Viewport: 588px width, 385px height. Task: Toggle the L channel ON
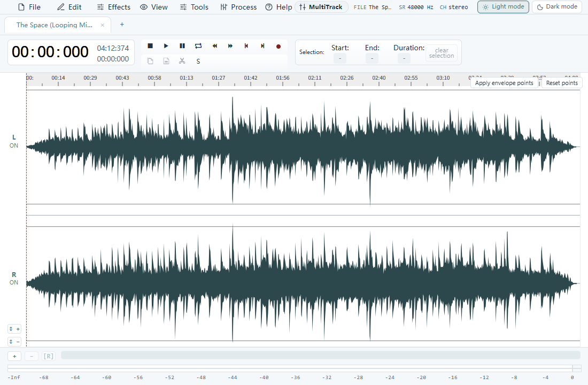pyautogui.click(x=14, y=145)
